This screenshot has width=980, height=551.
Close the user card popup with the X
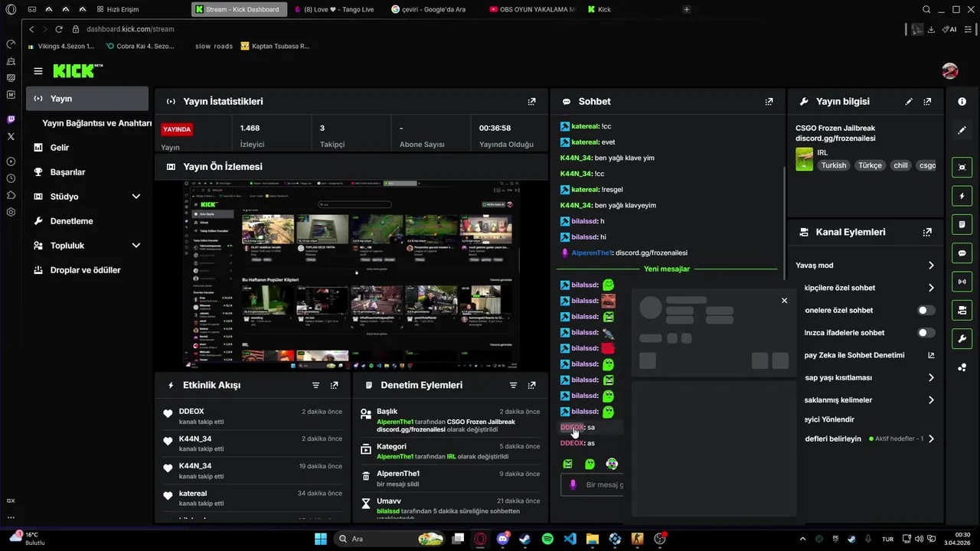[x=784, y=301]
